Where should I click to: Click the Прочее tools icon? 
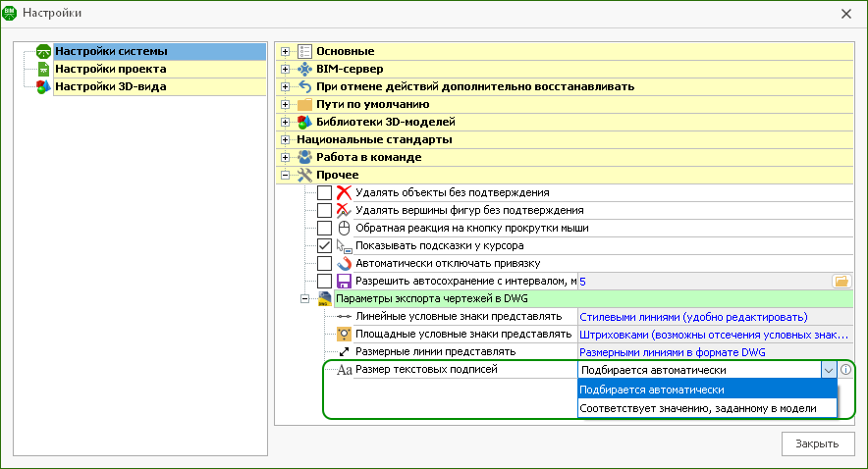pyautogui.click(x=304, y=176)
